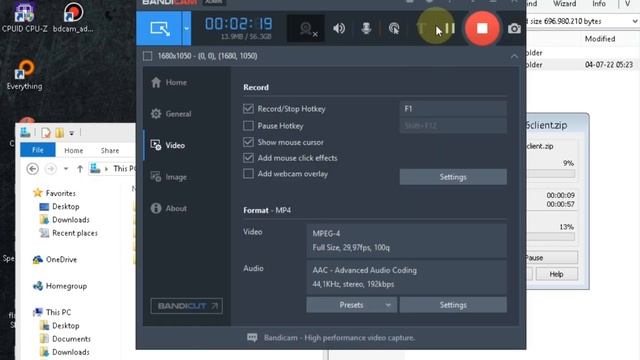Click Explorer quick access new folder icon

(x=60, y=133)
